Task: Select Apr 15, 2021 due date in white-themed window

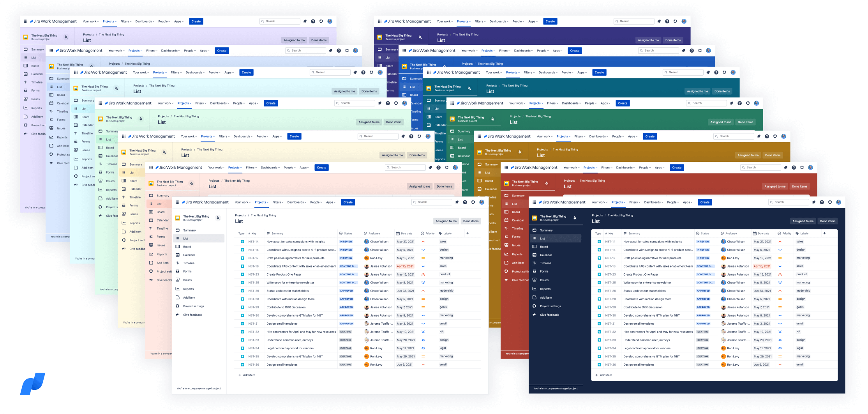Action: point(405,266)
